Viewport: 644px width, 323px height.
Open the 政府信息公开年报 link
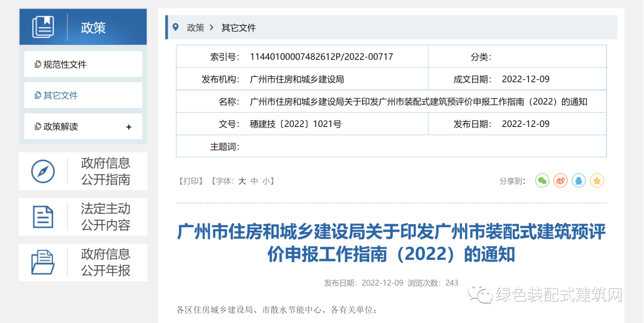point(106,262)
